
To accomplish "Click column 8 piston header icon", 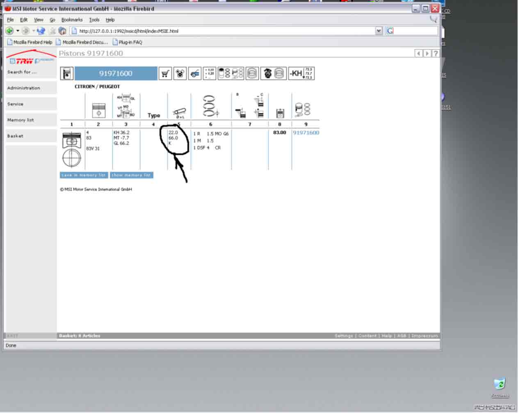I will 280,113.
